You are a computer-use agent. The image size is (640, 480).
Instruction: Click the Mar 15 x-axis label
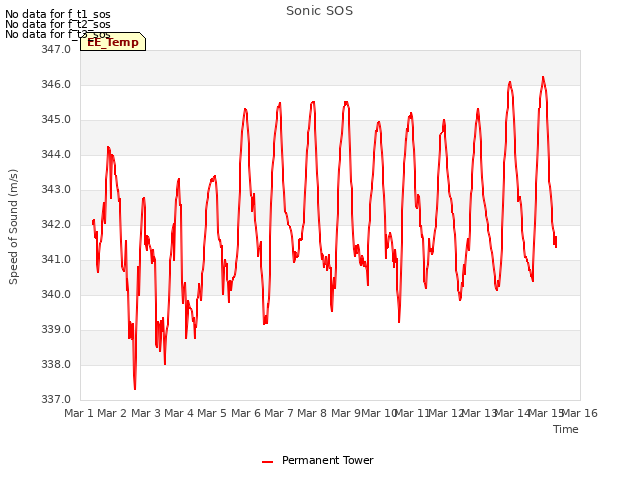click(x=546, y=413)
